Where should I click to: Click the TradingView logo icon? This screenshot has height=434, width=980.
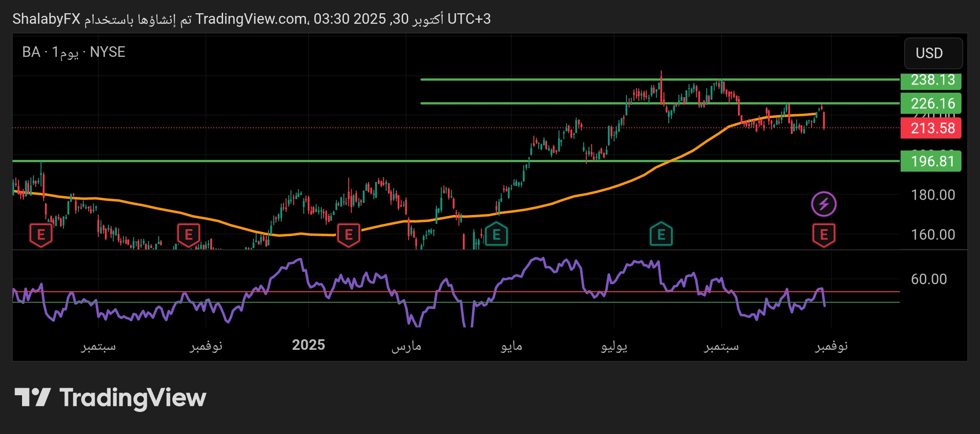33,397
